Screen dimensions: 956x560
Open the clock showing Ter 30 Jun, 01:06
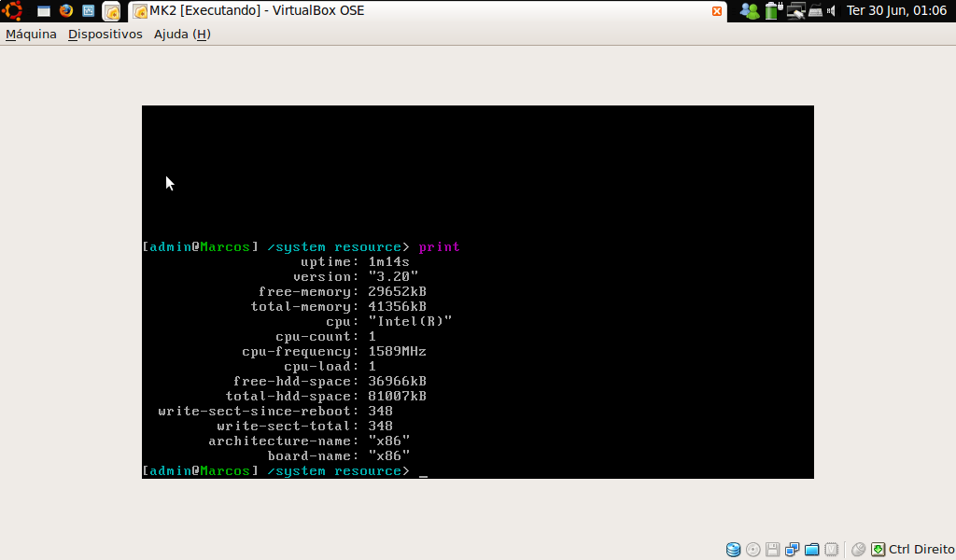click(x=896, y=11)
